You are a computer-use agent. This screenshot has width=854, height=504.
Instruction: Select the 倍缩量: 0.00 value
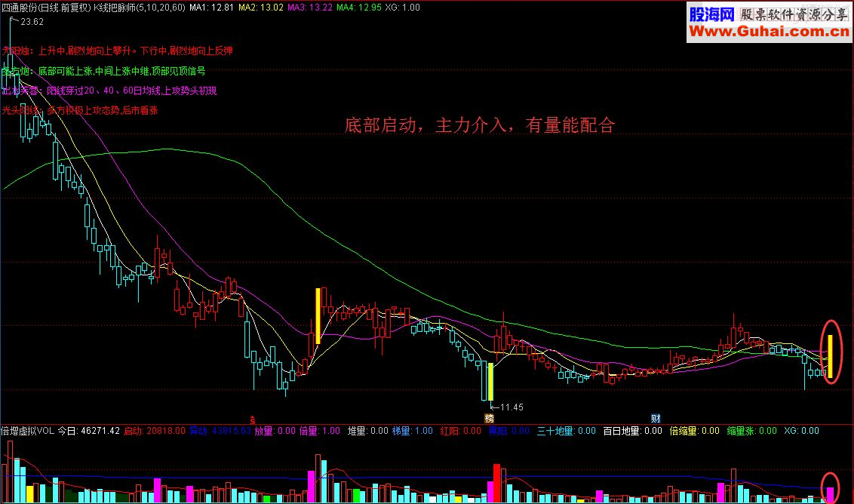coord(694,431)
